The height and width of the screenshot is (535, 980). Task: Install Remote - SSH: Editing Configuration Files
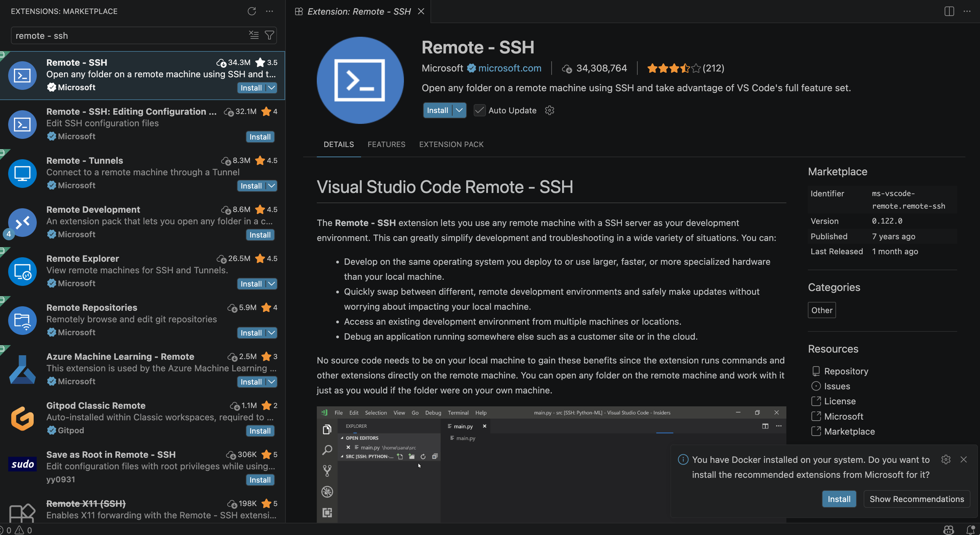pos(260,136)
